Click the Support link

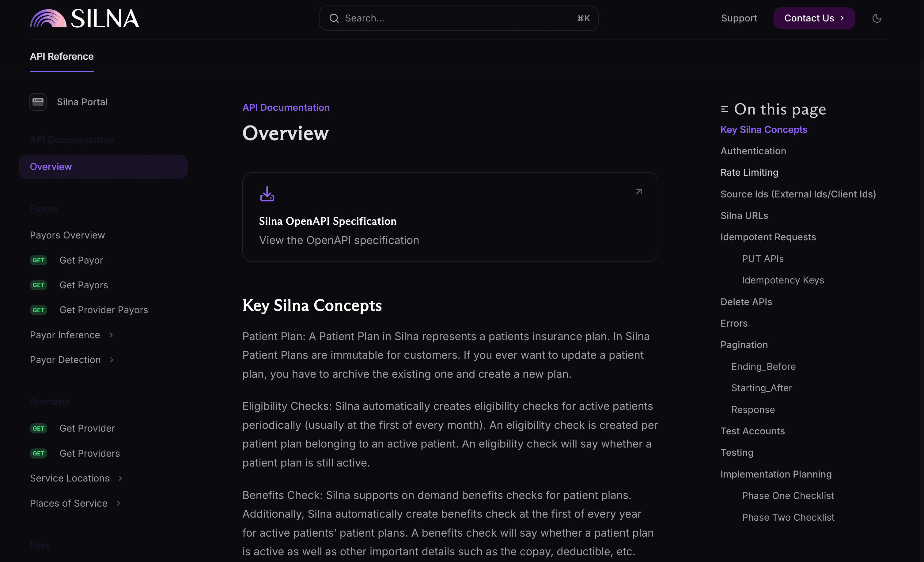click(739, 18)
